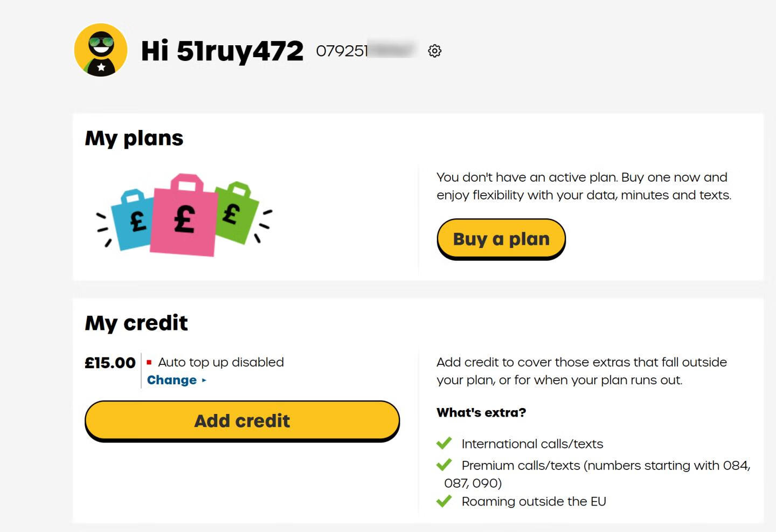Click the red auto top up status dot
The height and width of the screenshot is (532, 776).
point(149,362)
